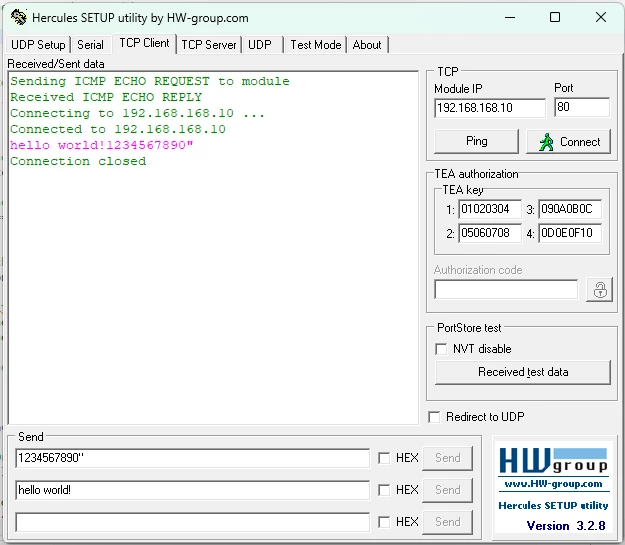Image resolution: width=625 pixels, height=545 pixels.
Task: Click the Hercules app icon in title bar
Action: (18, 18)
